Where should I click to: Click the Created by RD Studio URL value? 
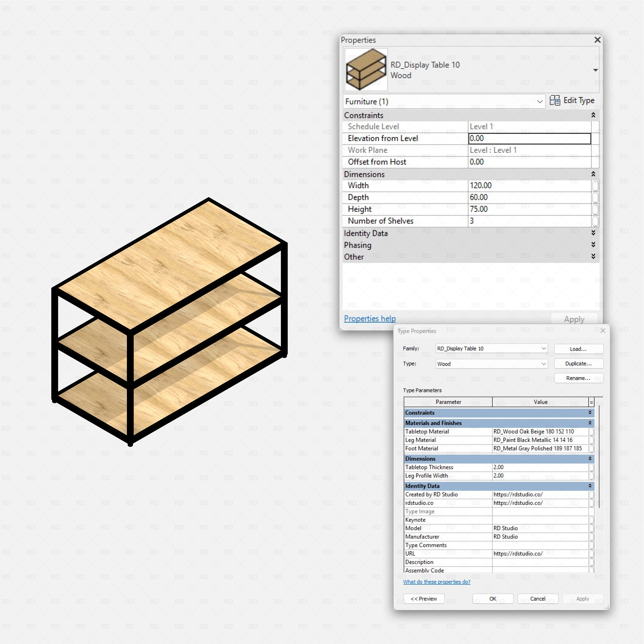[x=540, y=494]
